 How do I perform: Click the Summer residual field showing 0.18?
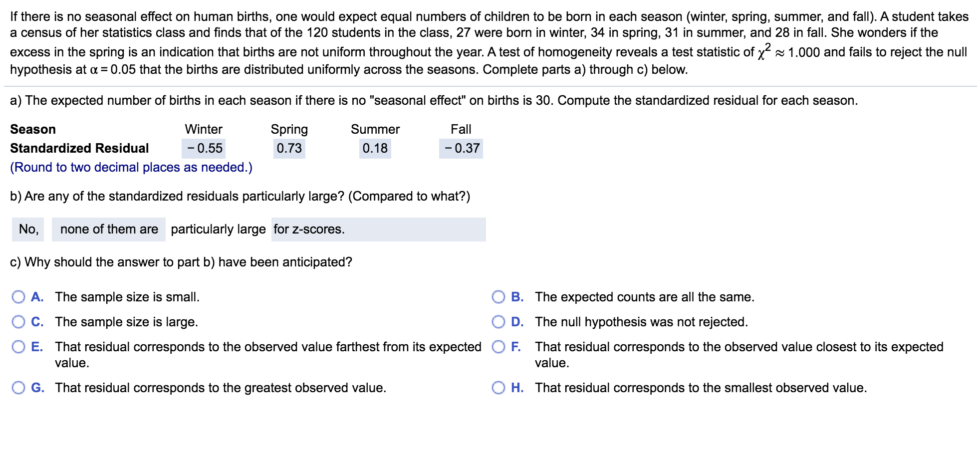tap(375, 149)
